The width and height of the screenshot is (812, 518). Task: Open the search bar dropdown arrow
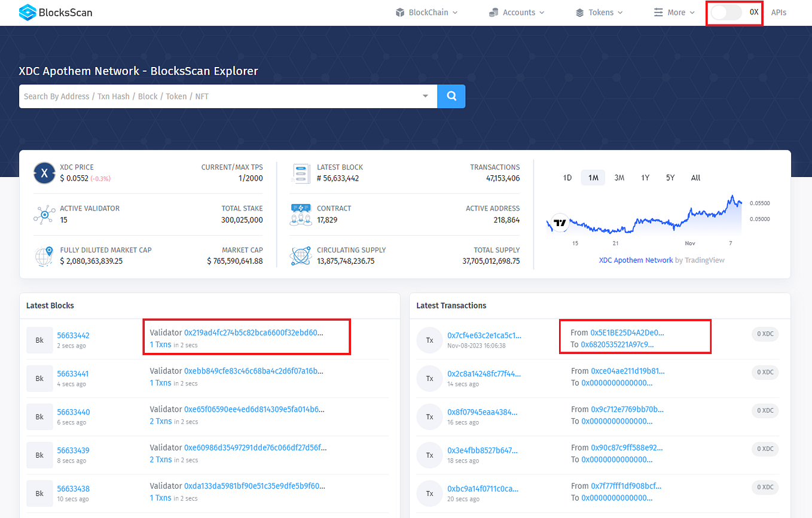point(425,96)
